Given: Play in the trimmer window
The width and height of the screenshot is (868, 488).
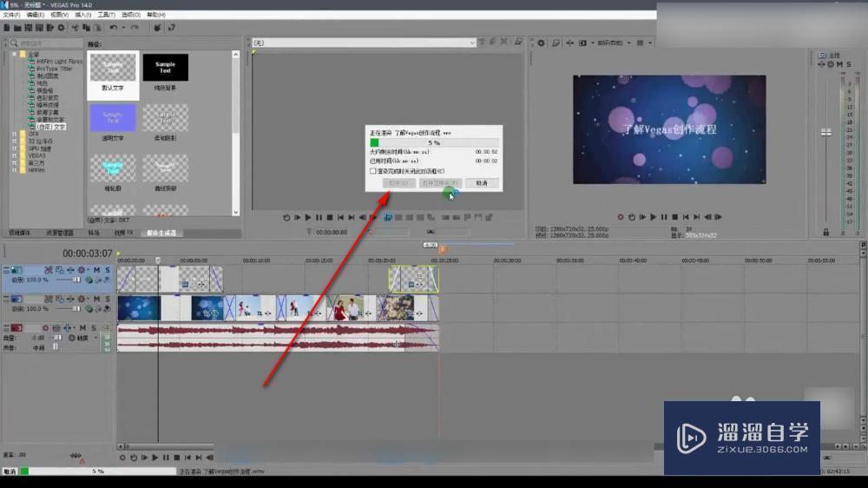Looking at the screenshot, I should 308,218.
